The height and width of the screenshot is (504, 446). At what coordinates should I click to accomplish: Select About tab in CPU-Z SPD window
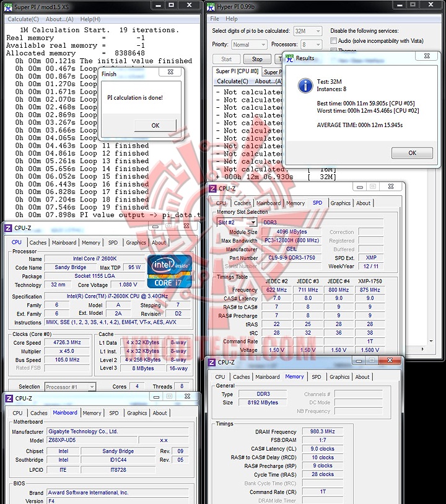click(363, 203)
